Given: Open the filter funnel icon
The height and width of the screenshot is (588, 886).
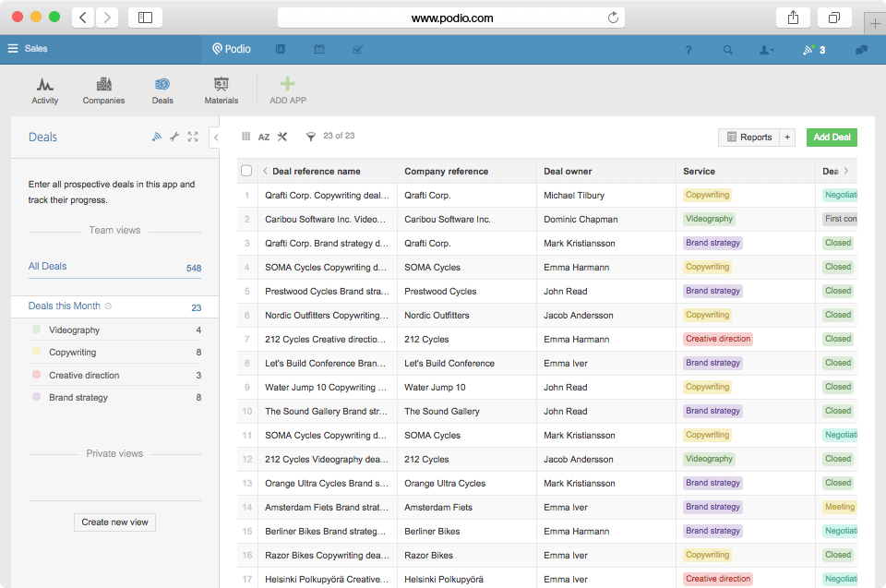Looking at the screenshot, I should [311, 137].
